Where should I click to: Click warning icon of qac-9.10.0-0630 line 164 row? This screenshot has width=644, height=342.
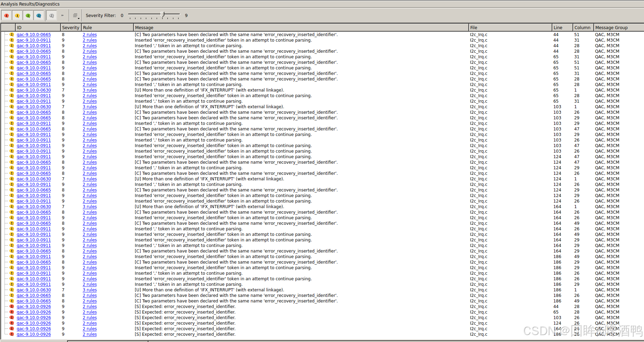[x=12, y=207]
